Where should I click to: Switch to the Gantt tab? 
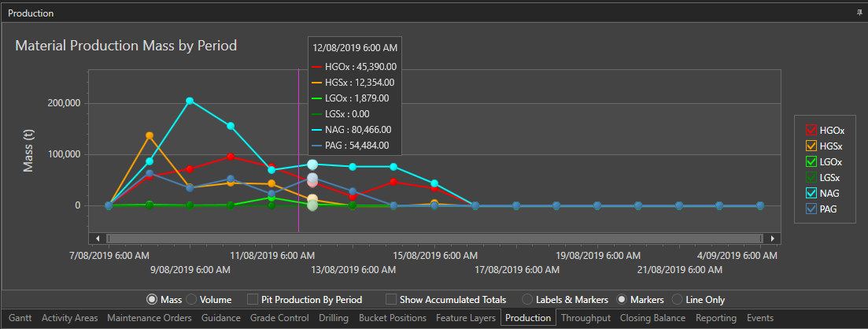(x=19, y=318)
